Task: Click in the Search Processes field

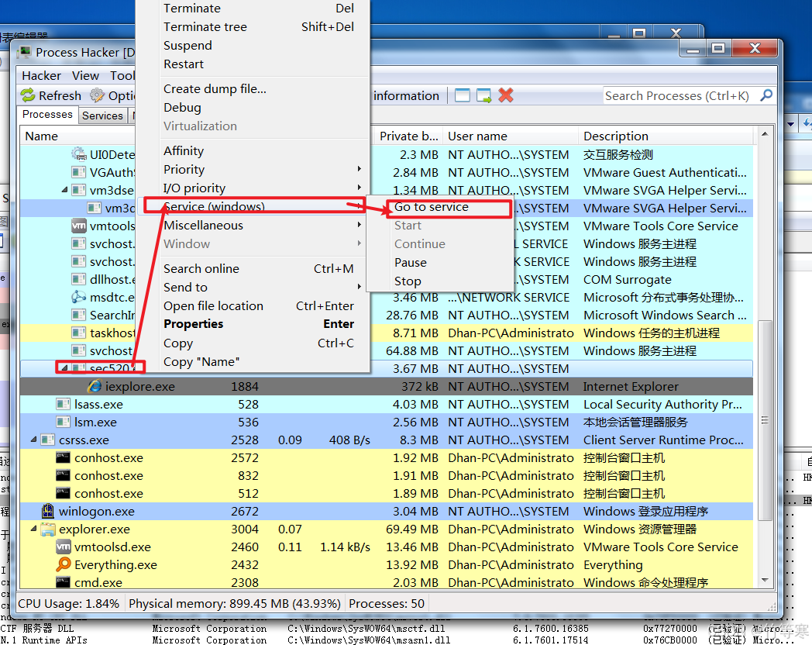Action: [678, 95]
